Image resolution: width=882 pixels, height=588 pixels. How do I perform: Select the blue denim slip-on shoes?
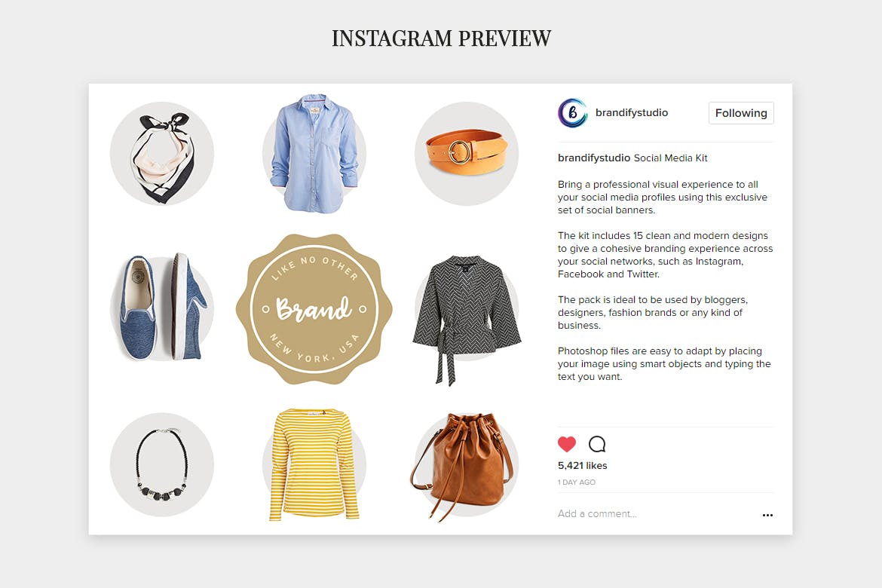point(162,308)
